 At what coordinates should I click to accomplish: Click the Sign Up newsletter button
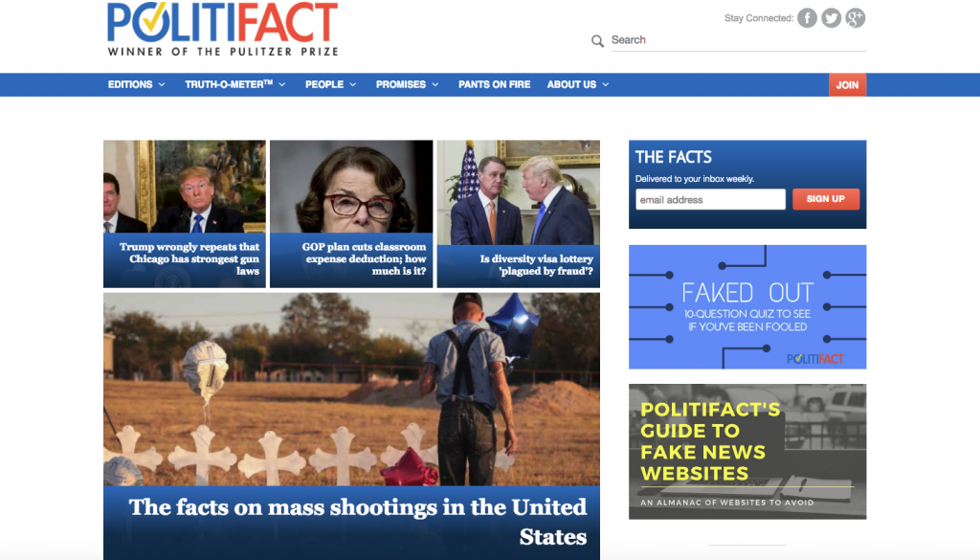(x=826, y=199)
